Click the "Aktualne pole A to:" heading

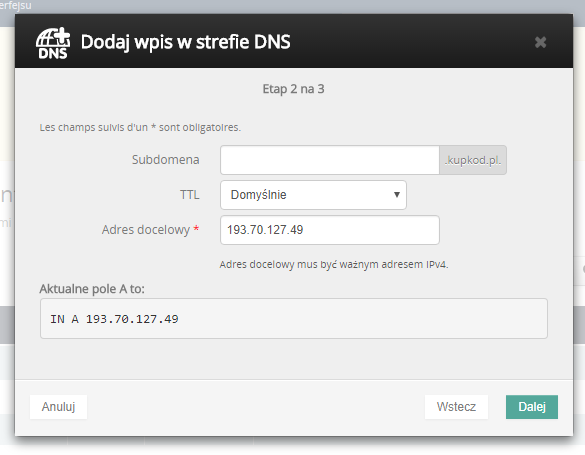(92, 289)
